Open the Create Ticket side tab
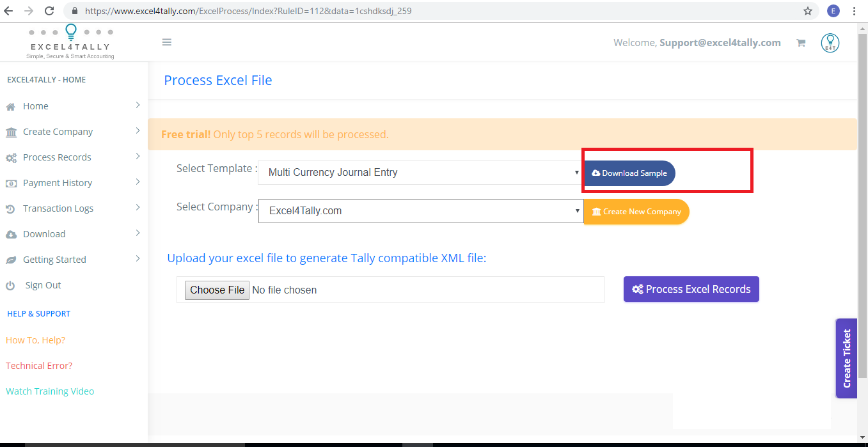Viewport: 868px width, 447px height. point(846,358)
